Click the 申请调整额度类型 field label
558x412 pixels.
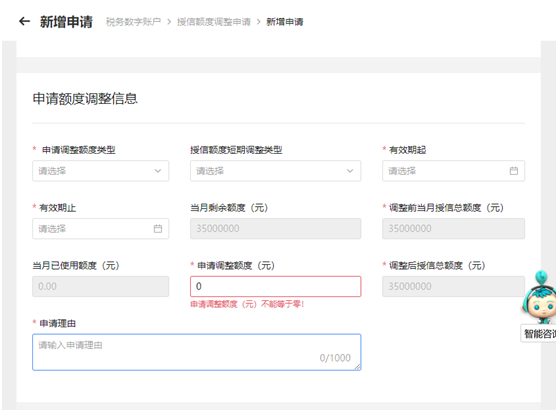click(x=79, y=150)
